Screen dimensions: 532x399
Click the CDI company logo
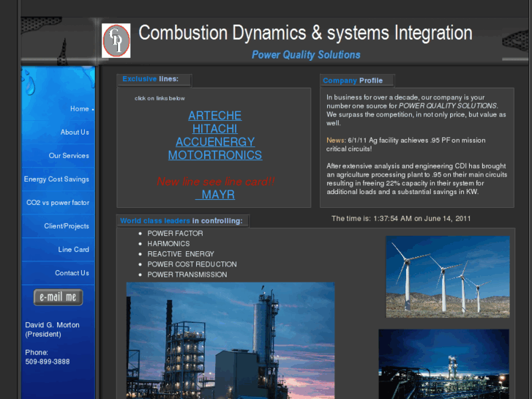pyautogui.click(x=116, y=40)
